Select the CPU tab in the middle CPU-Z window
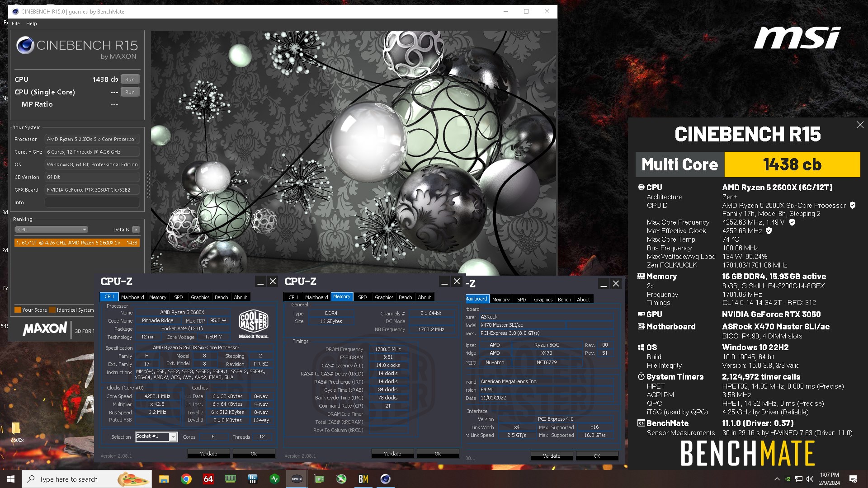Screen dimensions: 868x488 [293, 297]
